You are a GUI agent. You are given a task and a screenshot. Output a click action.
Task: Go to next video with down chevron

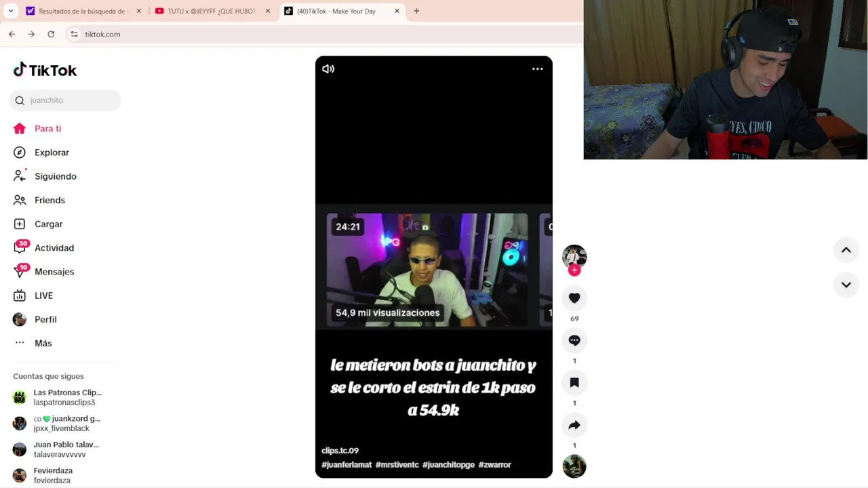tap(846, 285)
